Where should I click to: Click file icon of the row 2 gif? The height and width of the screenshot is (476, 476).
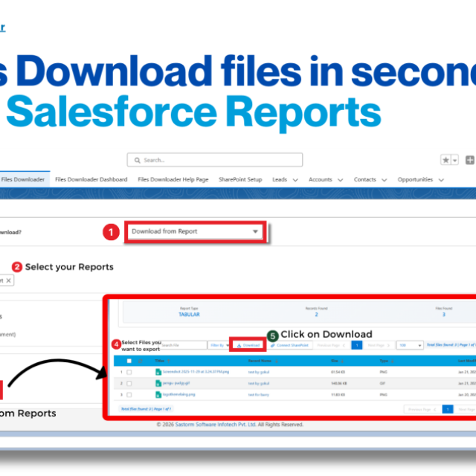(x=158, y=384)
